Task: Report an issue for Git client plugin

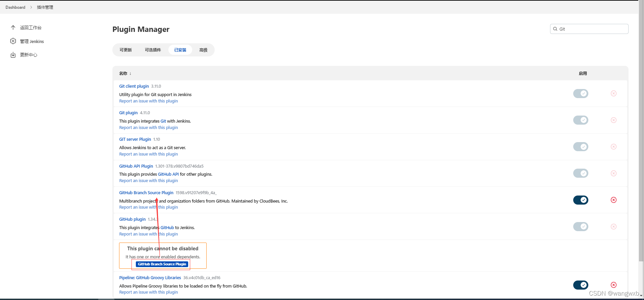Action: [149, 101]
